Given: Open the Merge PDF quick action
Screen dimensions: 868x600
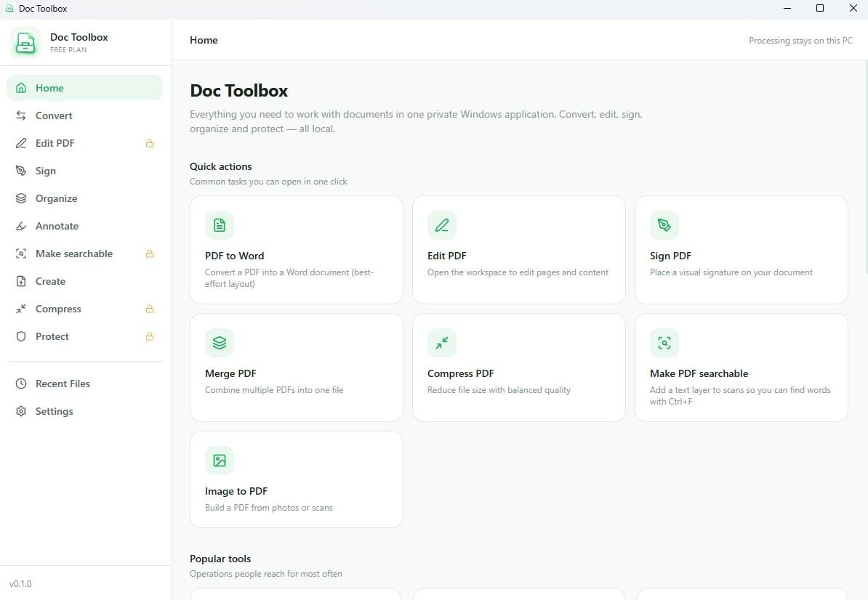Looking at the screenshot, I should 296,368.
